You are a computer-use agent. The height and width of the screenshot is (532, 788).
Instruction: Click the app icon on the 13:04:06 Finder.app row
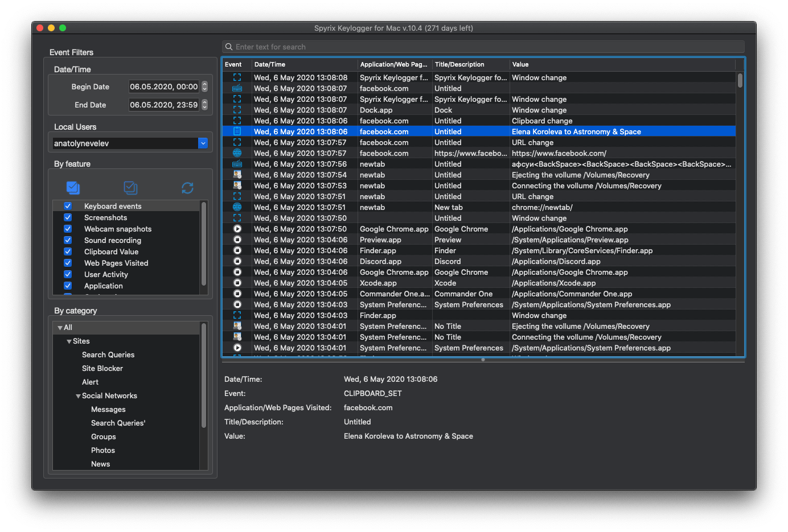(x=237, y=250)
